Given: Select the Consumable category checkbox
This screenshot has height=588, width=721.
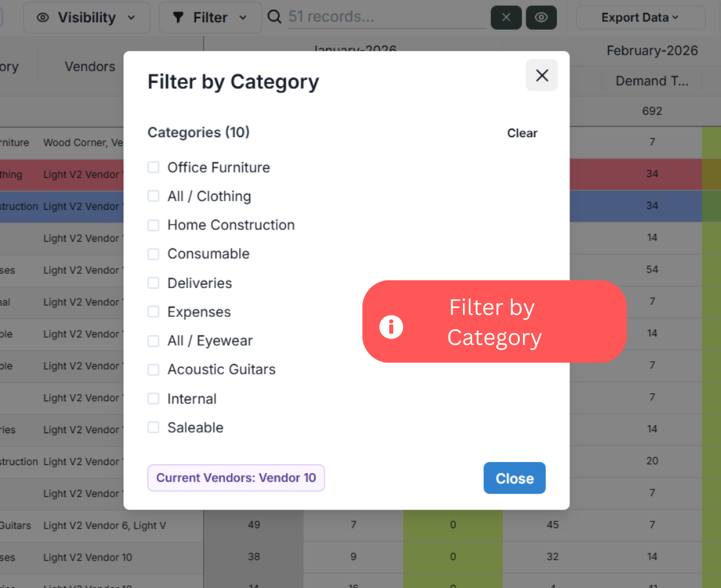Looking at the screenshot, I should tap(153, 254).
